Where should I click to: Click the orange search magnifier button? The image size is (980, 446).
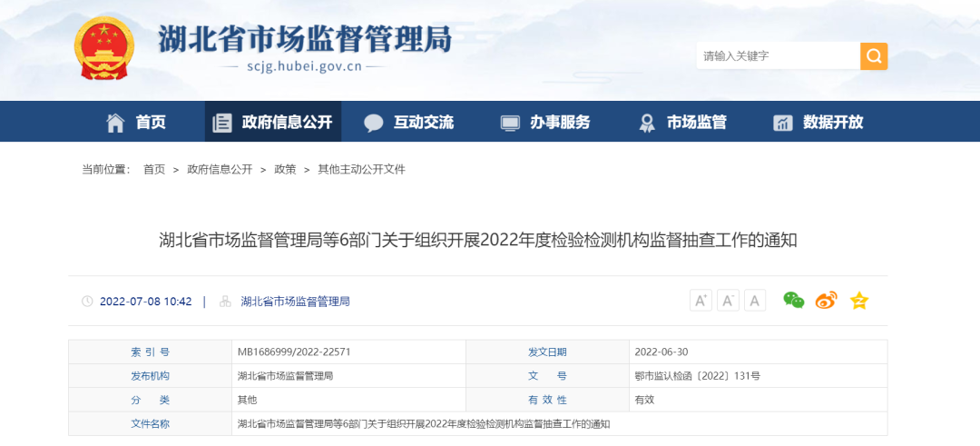click(873, 56)
